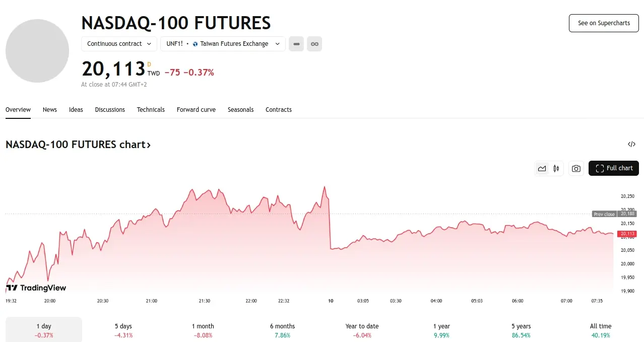Select the line chart style icon

tap(542, 168)
